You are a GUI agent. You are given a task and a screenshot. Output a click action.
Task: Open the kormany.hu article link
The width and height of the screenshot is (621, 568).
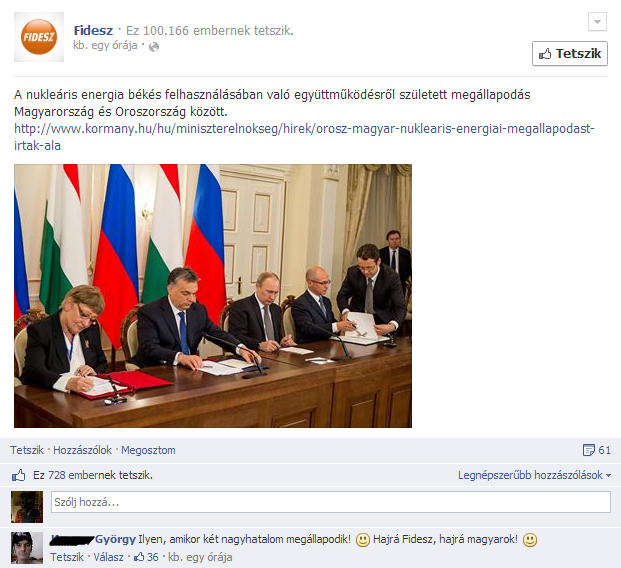(304, 137)
